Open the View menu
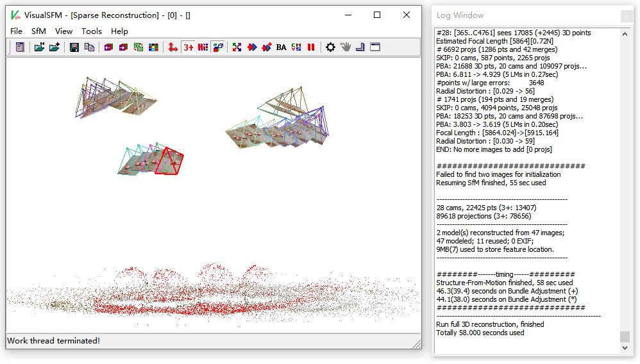The height and width of the screenshot is (364, 640). pyautogui.click(x=63, y=31)
